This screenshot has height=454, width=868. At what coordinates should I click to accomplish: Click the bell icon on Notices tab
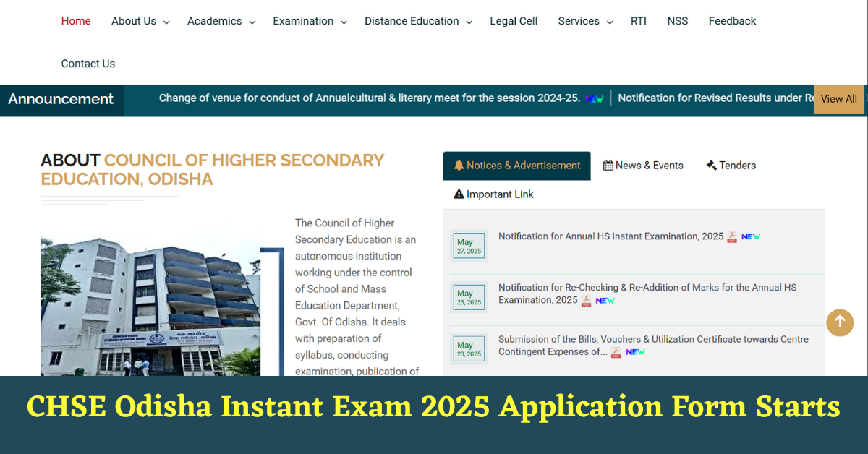(x=459, y=166)
